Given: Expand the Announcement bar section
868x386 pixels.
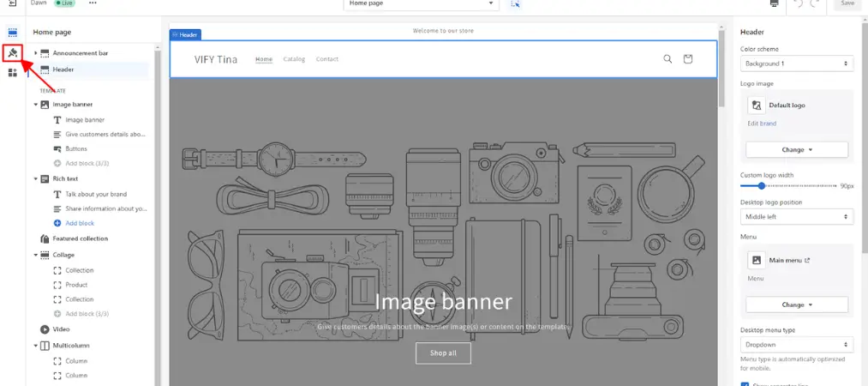Looking at the screenshot, I should point(35,53).
